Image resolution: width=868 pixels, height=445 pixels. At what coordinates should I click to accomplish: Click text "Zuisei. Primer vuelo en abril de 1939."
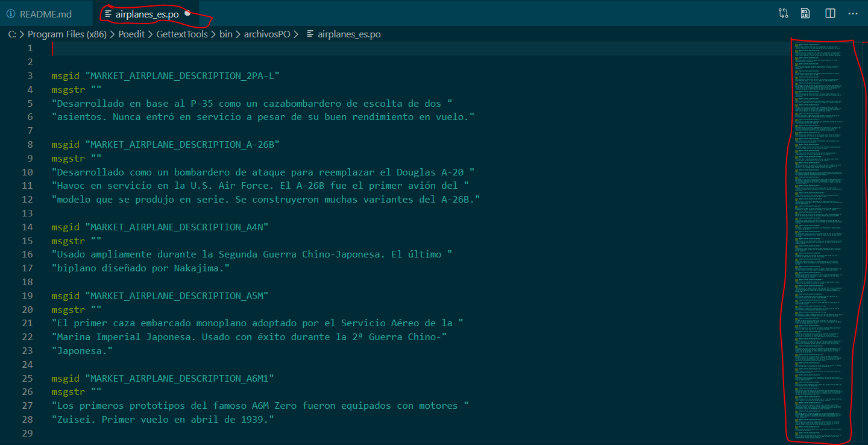163,420
